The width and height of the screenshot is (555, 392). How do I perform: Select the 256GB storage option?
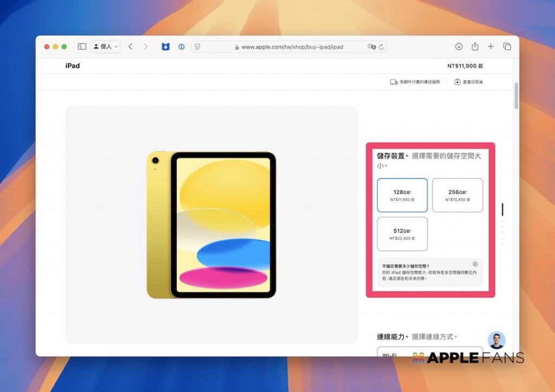click(x=457, y=195)
